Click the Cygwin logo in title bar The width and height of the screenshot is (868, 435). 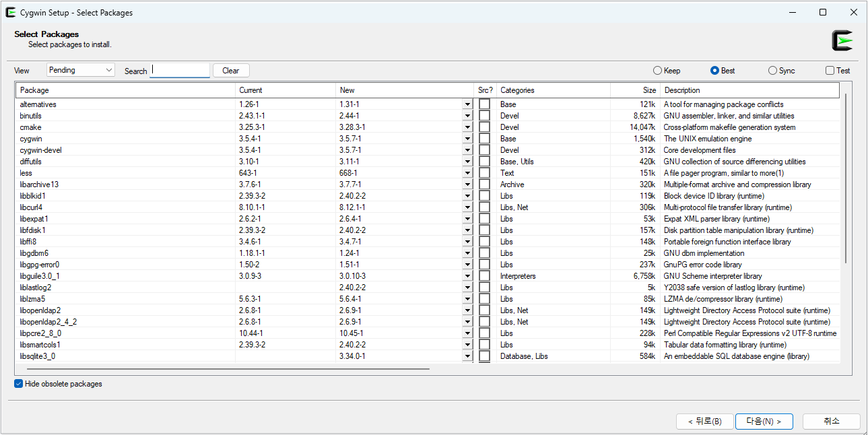11,12
